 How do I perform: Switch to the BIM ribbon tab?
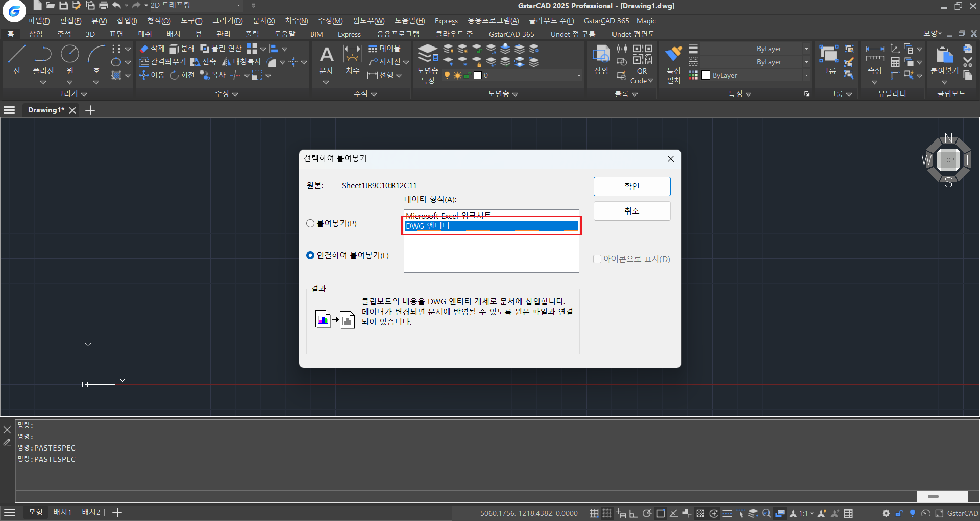[316, 34]
